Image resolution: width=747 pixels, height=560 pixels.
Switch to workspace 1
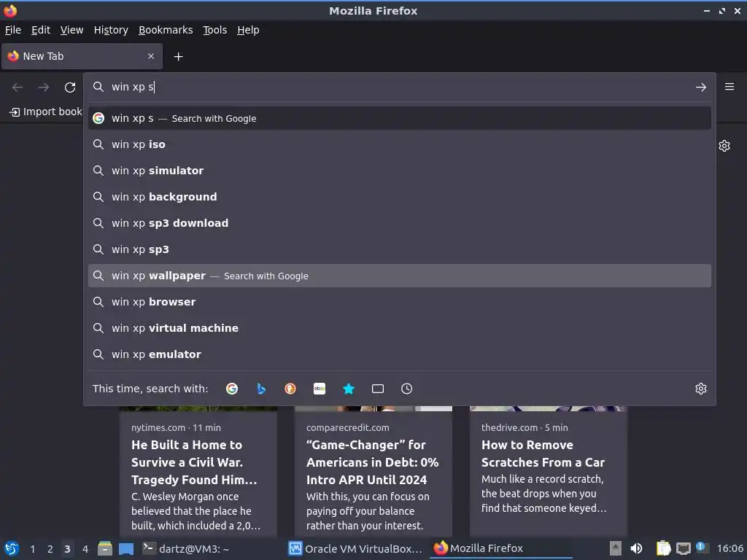point(32,549)
